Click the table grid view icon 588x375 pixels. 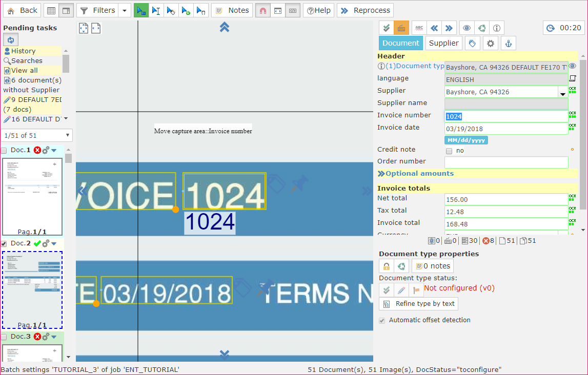click(51, 10)
